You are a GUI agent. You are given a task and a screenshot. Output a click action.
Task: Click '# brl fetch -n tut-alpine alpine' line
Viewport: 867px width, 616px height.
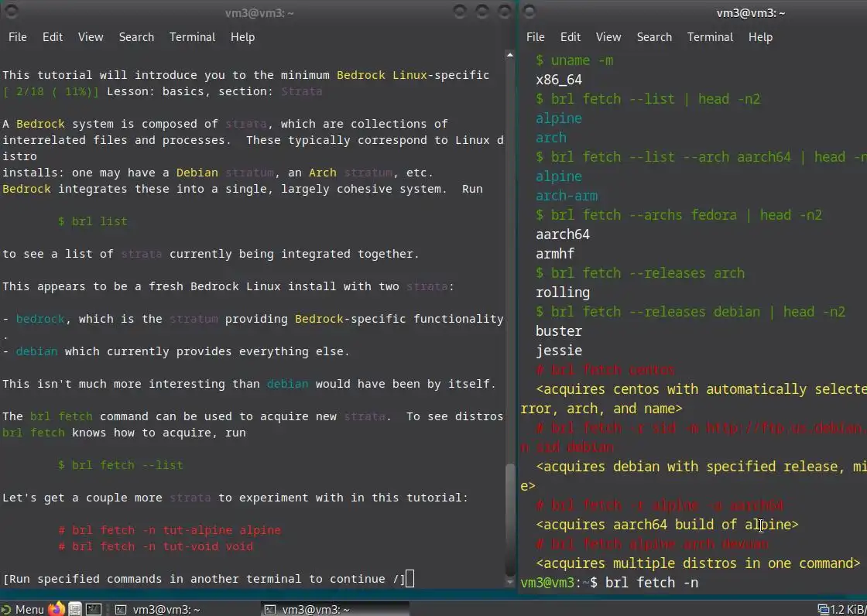(x=170, y=530)
